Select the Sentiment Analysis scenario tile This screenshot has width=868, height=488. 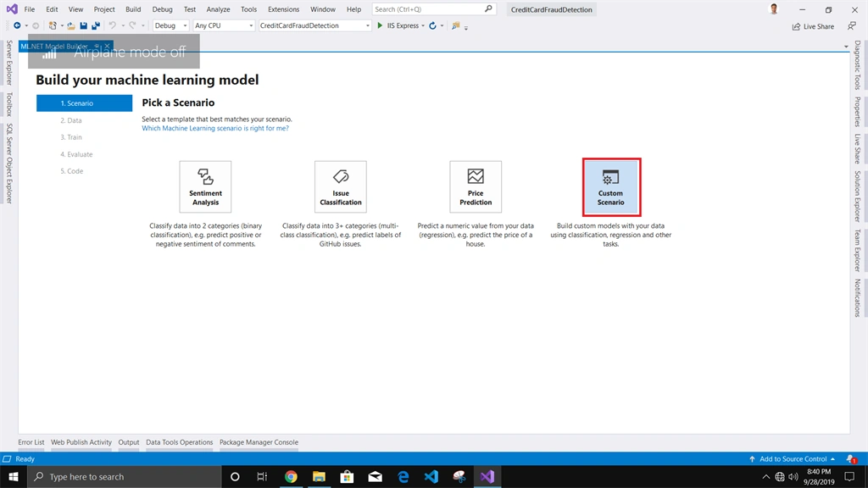pyautogui.click(x=205, y=187)
